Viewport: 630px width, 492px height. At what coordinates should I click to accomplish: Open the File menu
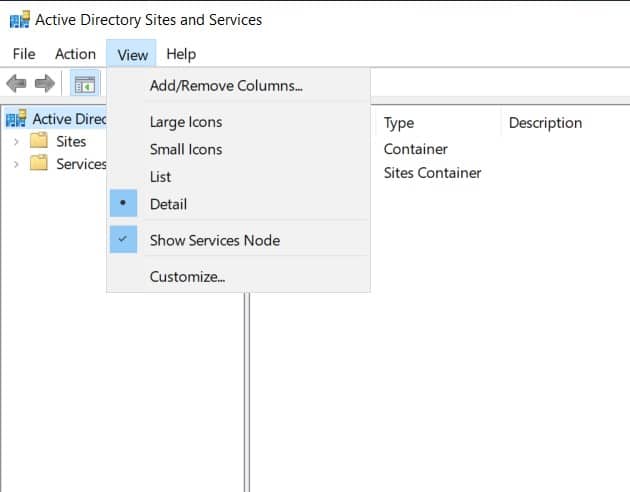pyautogui.click(x=23, y=54)
